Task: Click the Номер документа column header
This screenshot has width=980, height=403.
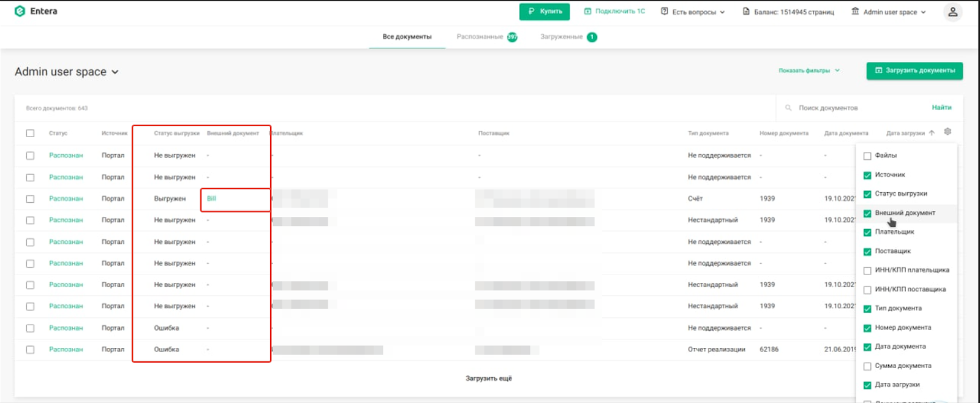Action: [x=784, y=133]
